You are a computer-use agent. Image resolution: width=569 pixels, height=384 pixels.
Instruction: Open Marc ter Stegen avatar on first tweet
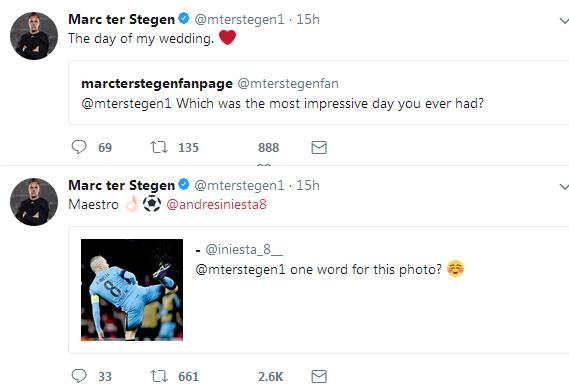(x=34, y=36)
